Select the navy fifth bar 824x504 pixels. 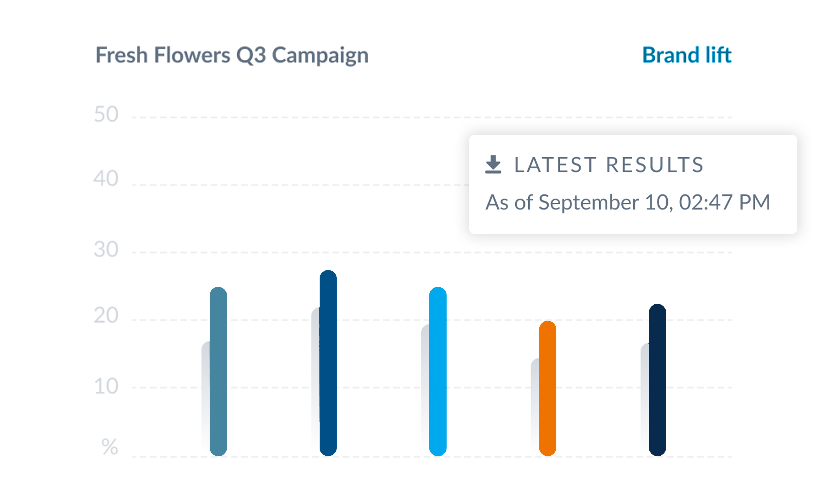coord(658,380)
